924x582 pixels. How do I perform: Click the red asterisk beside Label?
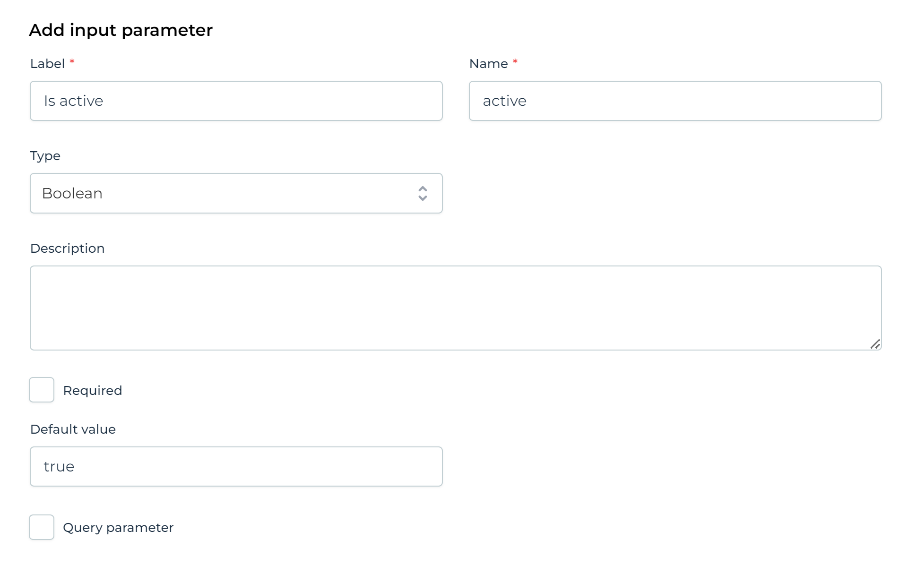(72, 62)
